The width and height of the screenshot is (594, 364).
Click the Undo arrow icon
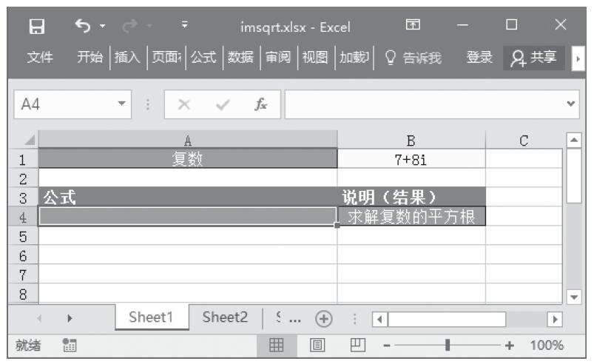pos(81,27)
